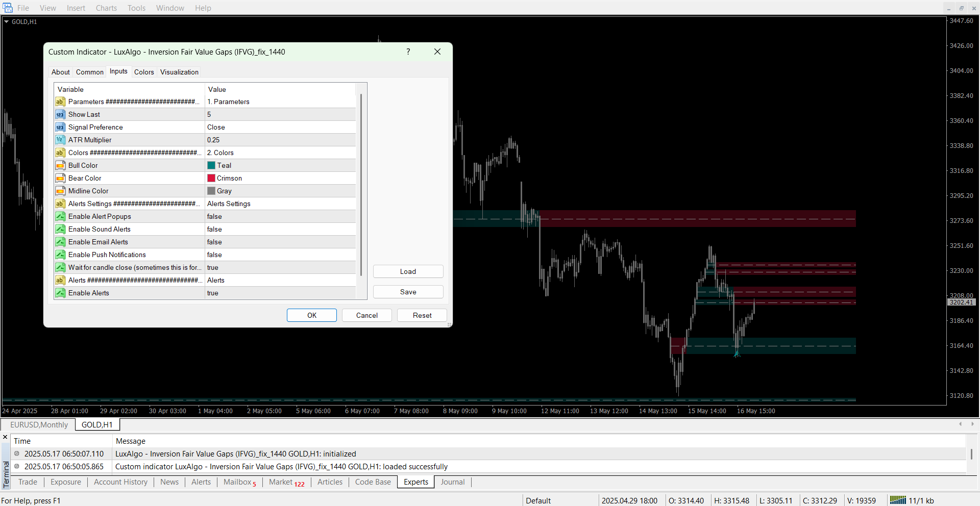Screen dimensions: 980x506
Task: Click the integer icon beside Show Last
Action: coord(60,114)
